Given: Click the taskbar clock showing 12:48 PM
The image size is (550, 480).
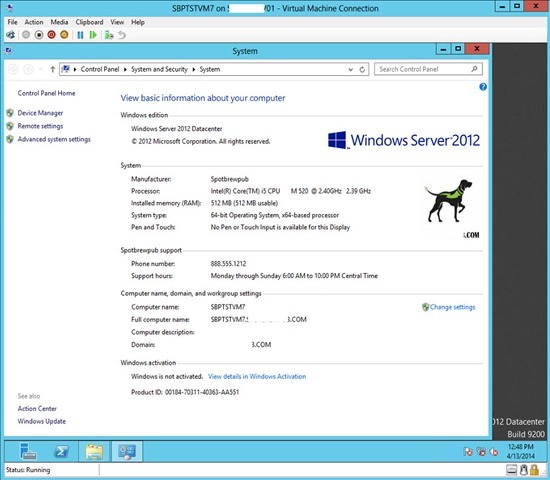Looking at the screenshot, I should (x=521, y=451).
